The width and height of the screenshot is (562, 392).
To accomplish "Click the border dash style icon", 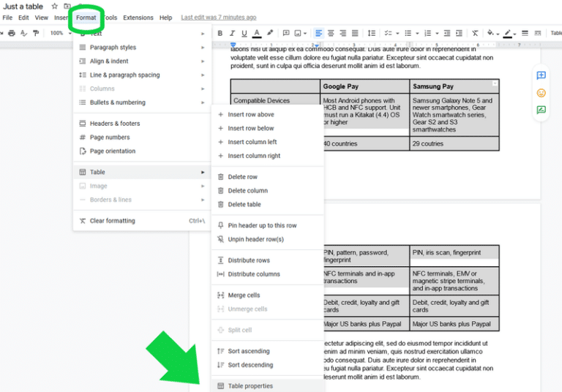I will [x=538, y=34].
